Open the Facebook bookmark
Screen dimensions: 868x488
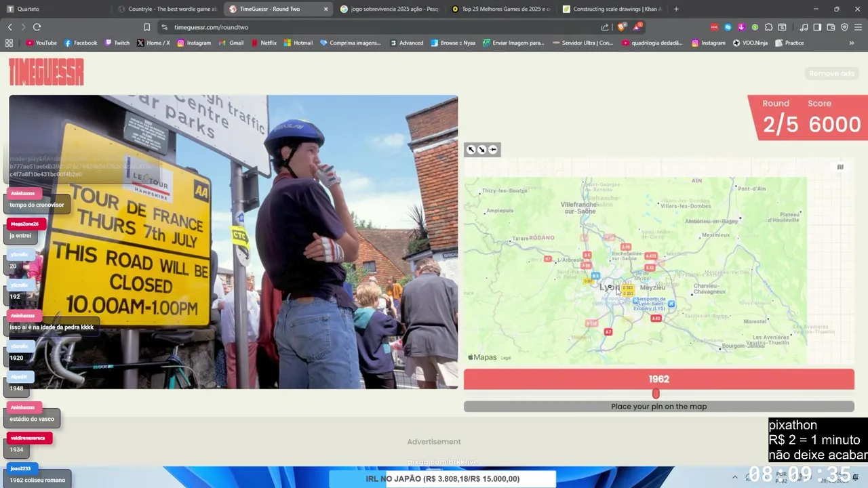[x=81, y=43]
